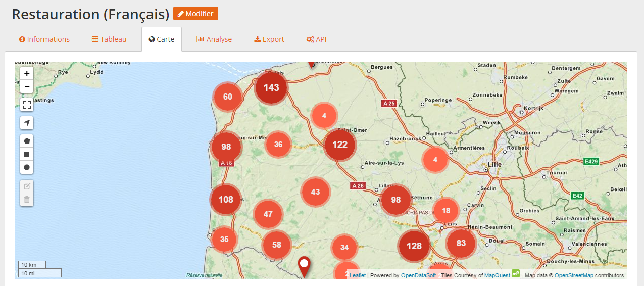Image resolution: width=644 pixels, height=286 pixels.
Task: Open the cluster marked 83
Action: coord(461,243)
